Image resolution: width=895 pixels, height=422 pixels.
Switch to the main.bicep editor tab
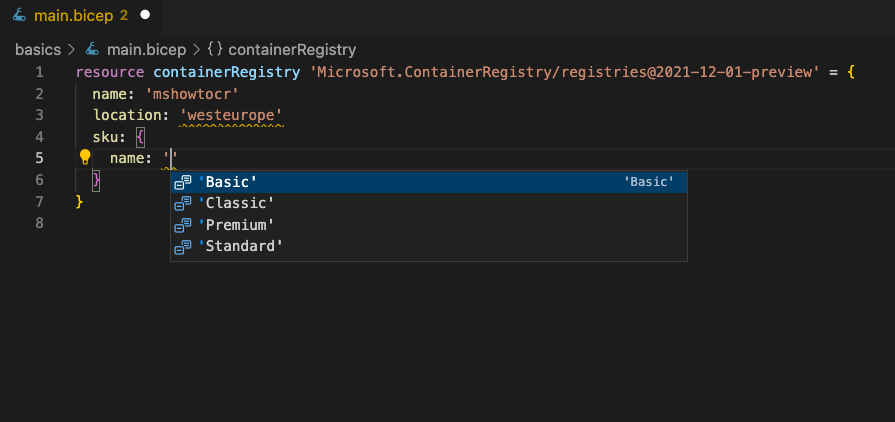click(81, 15)
